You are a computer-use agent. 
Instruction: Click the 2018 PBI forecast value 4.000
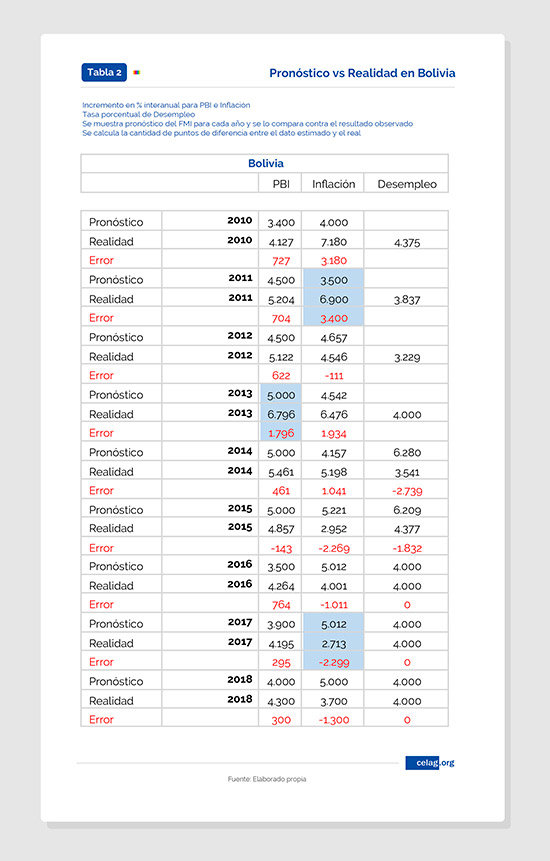point(281,682)
